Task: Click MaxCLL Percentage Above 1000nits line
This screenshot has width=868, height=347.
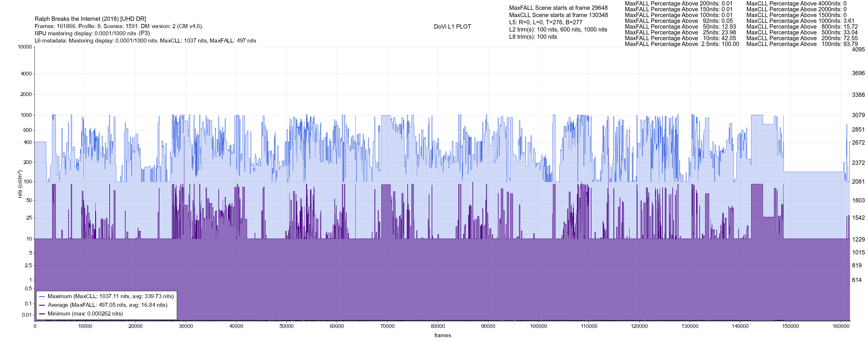Action: point(800,21)
